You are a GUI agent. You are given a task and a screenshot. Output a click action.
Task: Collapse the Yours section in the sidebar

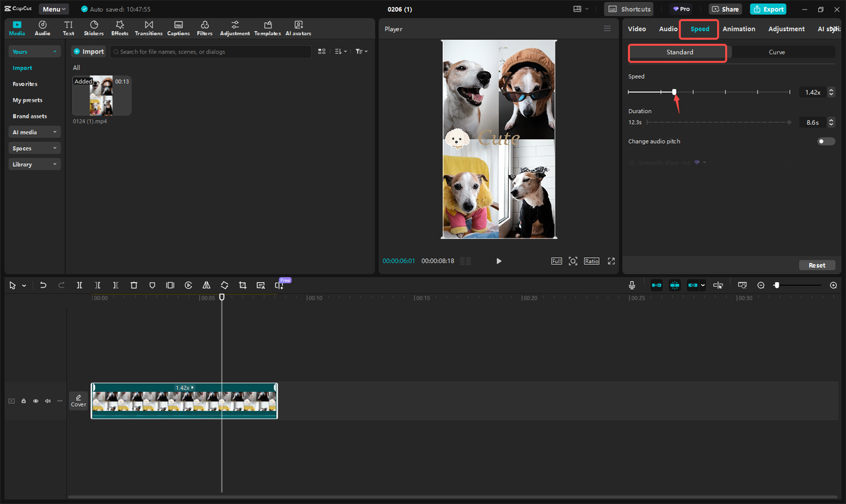pos(54,51)
